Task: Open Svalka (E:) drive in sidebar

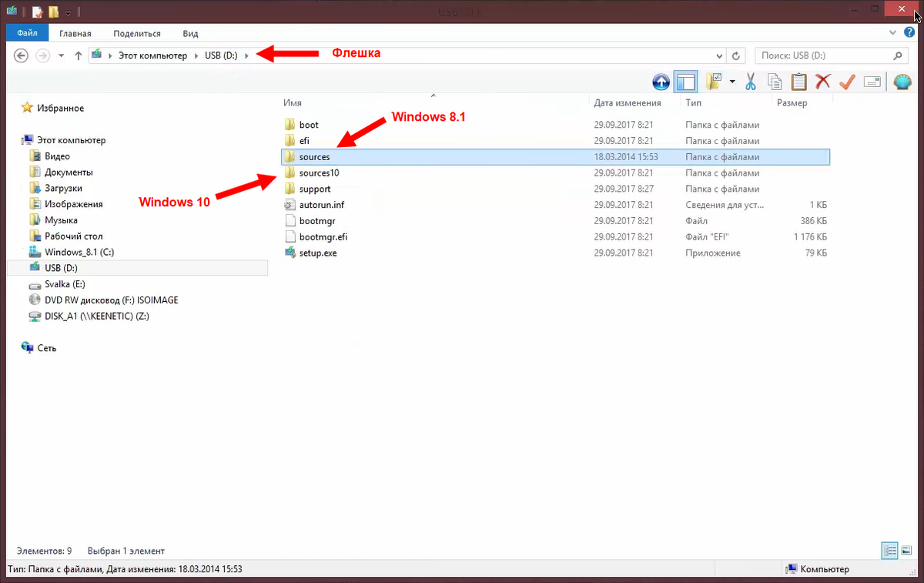Action: 65,284
